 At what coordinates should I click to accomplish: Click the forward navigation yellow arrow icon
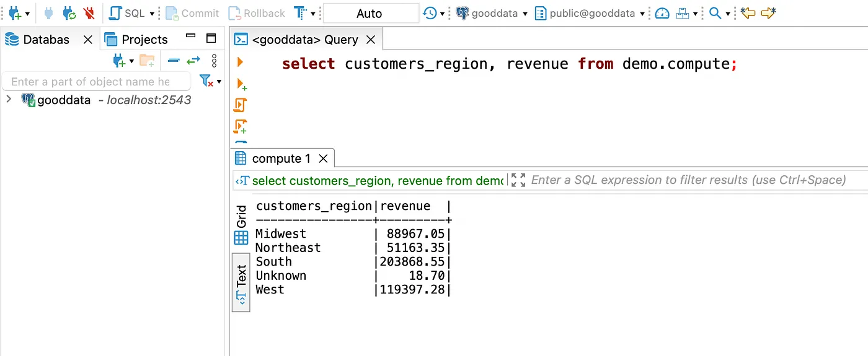[768, 13]
